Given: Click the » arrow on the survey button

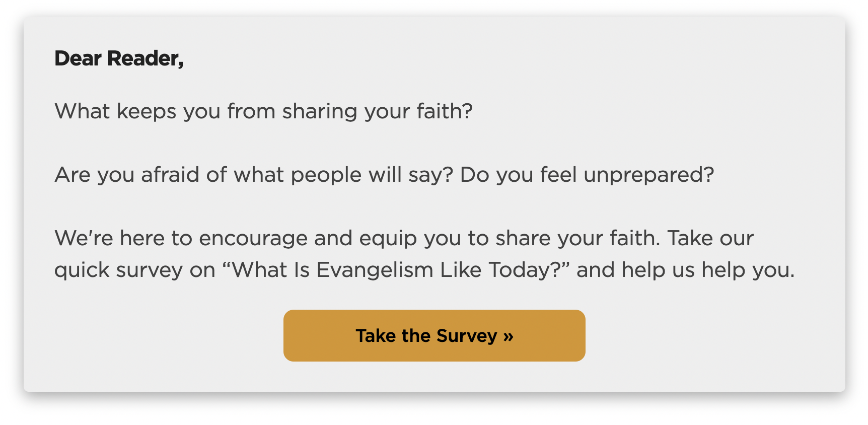Looking at the screenshot, I should [x=508, y=336].
